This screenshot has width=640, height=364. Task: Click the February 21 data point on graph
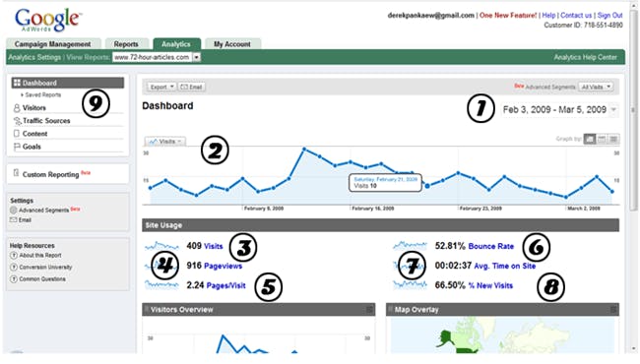tap(427, 186)
